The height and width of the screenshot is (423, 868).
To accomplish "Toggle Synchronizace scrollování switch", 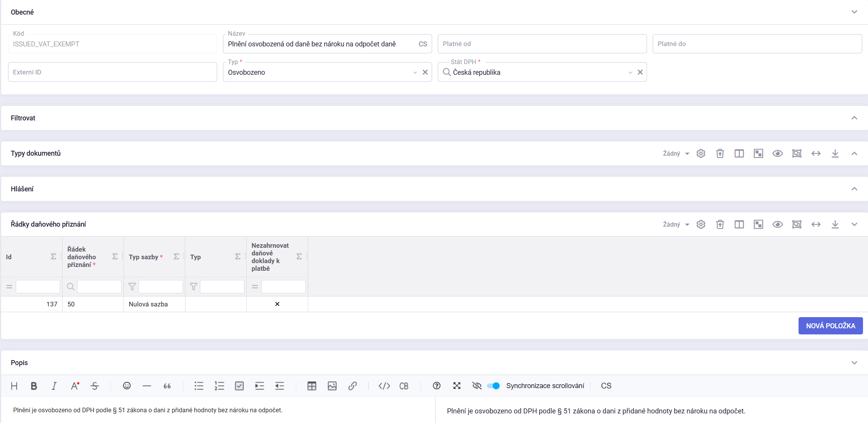I will pos(493,386).
